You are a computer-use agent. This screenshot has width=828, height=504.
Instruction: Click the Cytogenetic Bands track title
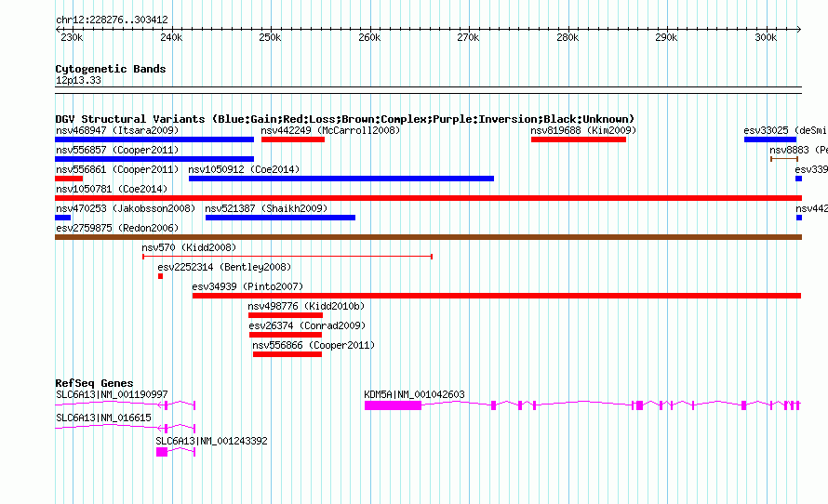111,69
